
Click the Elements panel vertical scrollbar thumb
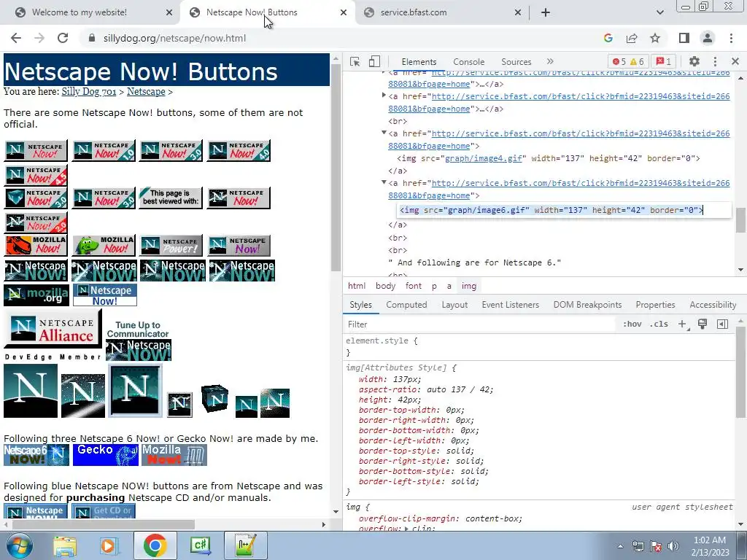pyautogui.click(x=740, y=220)
